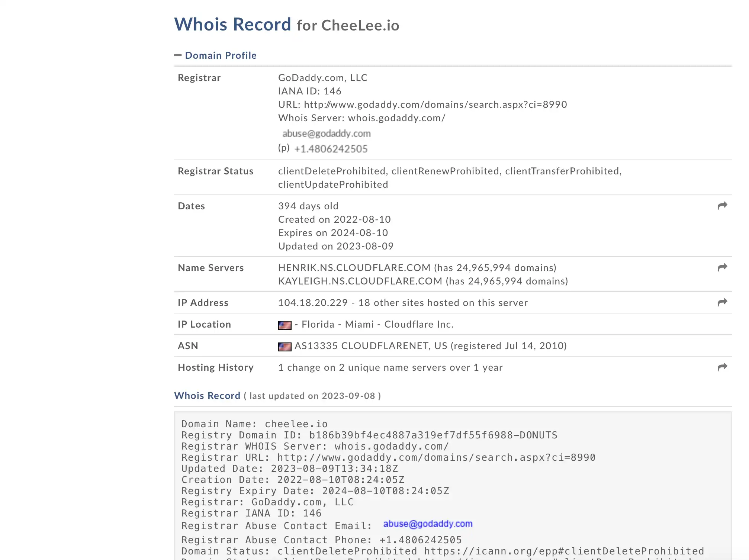Screen dimensions: 749x560
Task: Select the 1 change on 2 unique name servers text
Action: [x=390, y=367]
